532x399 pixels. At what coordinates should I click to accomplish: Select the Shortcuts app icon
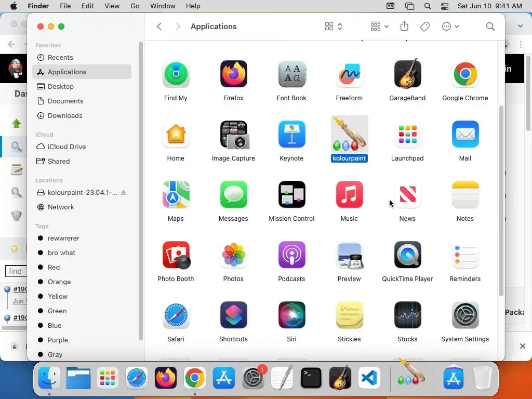coord(233,315)
